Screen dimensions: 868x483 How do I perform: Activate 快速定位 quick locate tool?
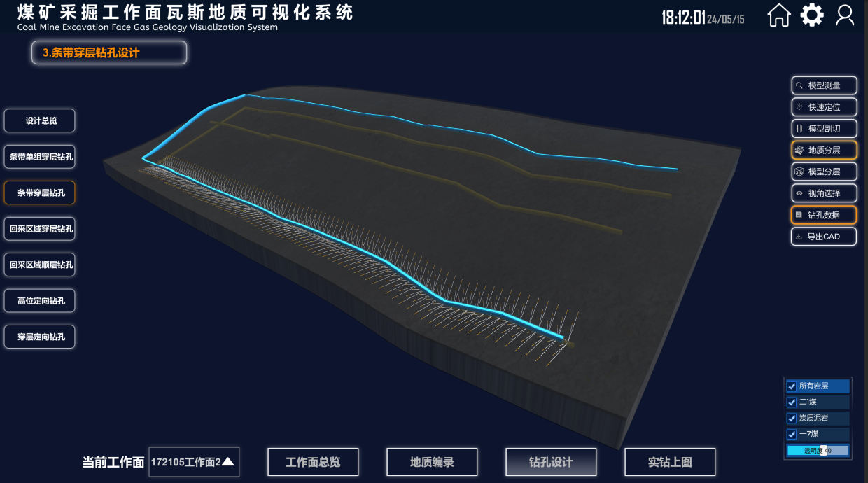point(824,107)
